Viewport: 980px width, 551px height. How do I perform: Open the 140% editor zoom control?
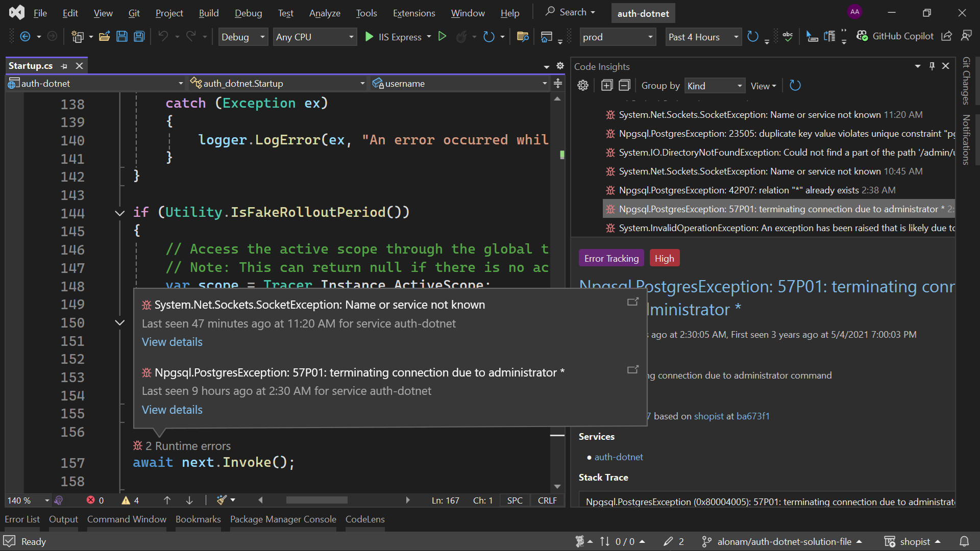[26, 500]
